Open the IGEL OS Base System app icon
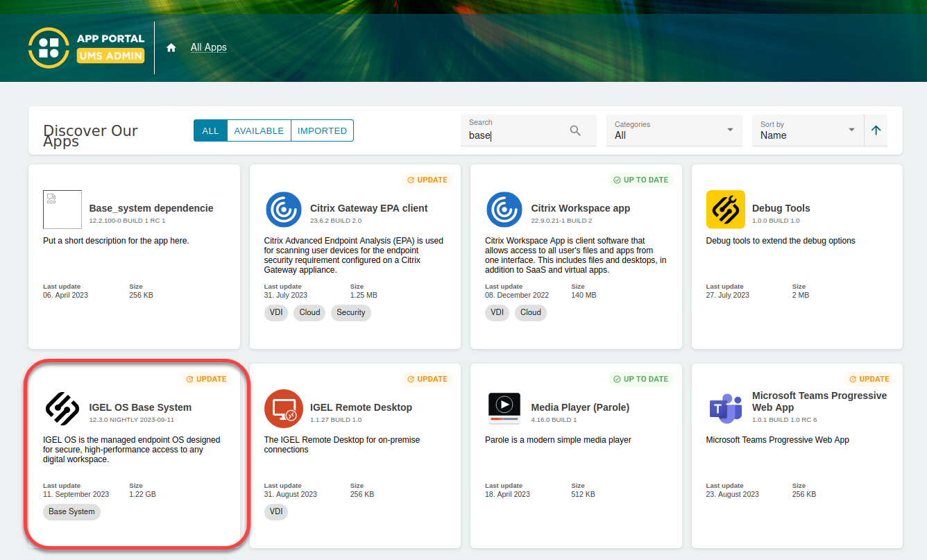This screenshot has height=560, width=927. pos(62,409)
